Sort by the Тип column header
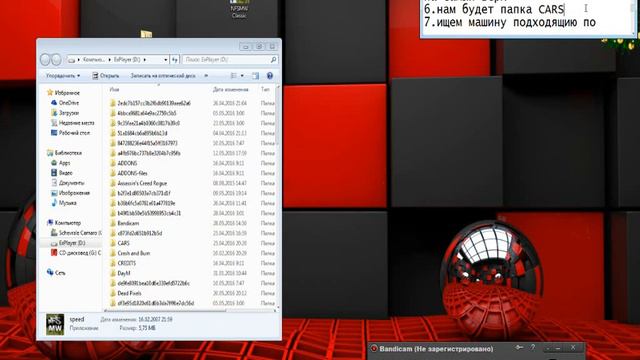 [x=265, y=89]
